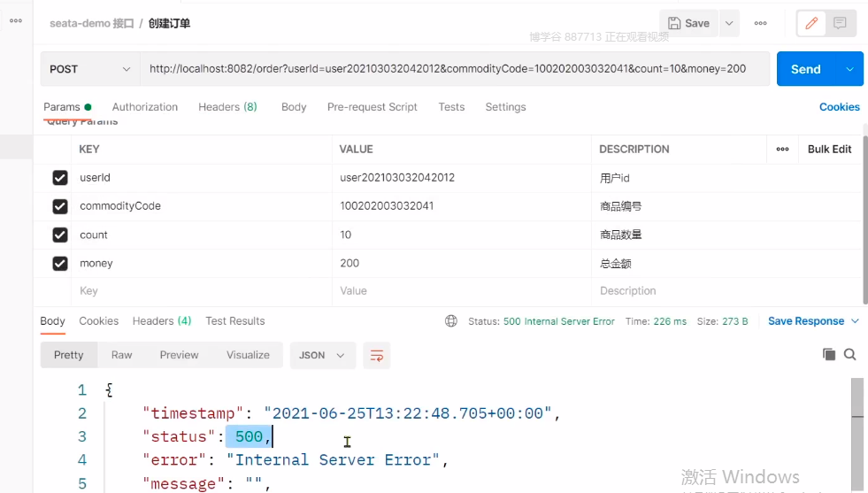
Task: Click the sidebar three-dots options icon
Action: 16,20
